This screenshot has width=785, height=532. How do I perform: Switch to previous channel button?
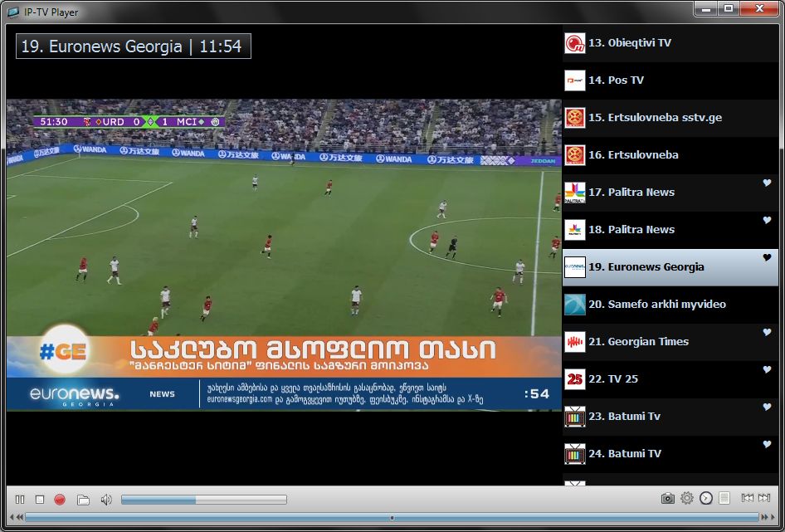pos(747,497)
